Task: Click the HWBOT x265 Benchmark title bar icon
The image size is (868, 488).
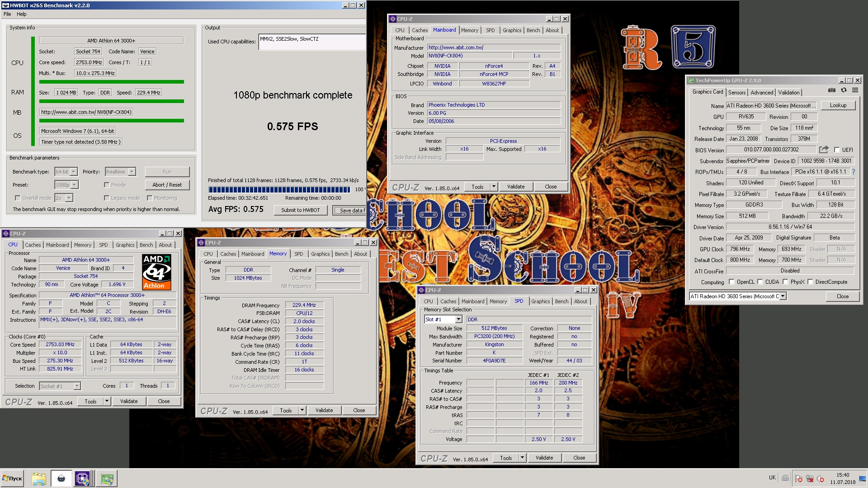Action: pyautogui.click(x=5, y=5)
